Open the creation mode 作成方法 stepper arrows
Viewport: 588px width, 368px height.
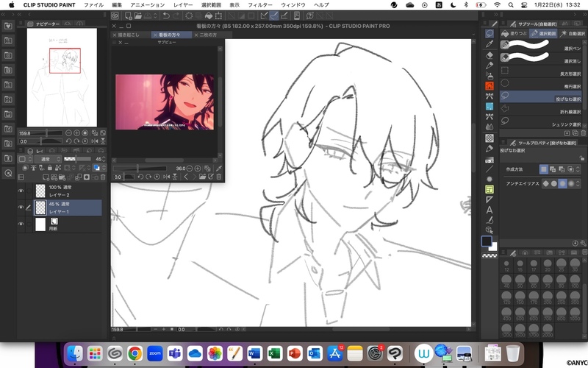pos(578,169)
